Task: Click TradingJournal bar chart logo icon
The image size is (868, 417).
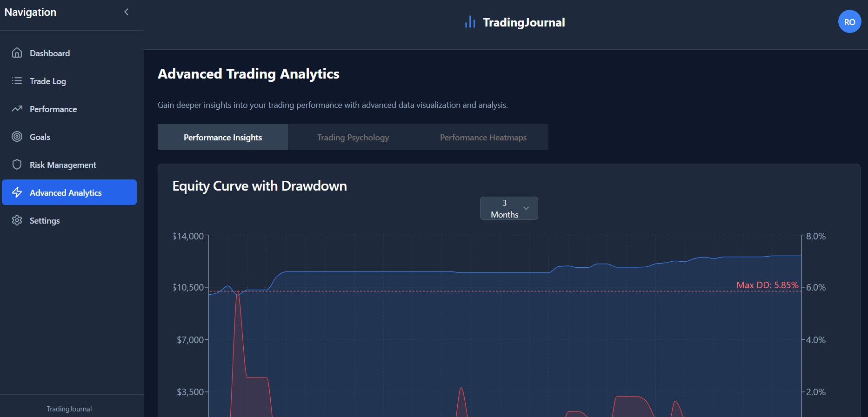Action: click(x=470, y=22)
